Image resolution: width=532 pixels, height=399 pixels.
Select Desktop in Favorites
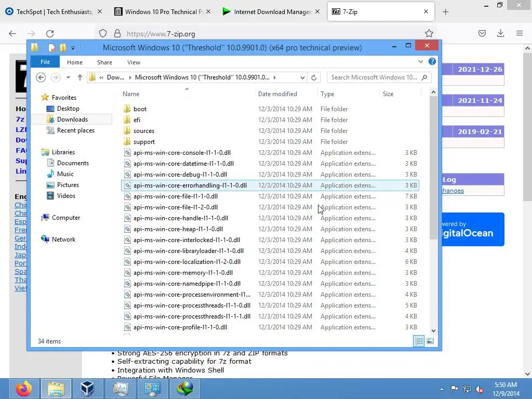coord(68,109)
